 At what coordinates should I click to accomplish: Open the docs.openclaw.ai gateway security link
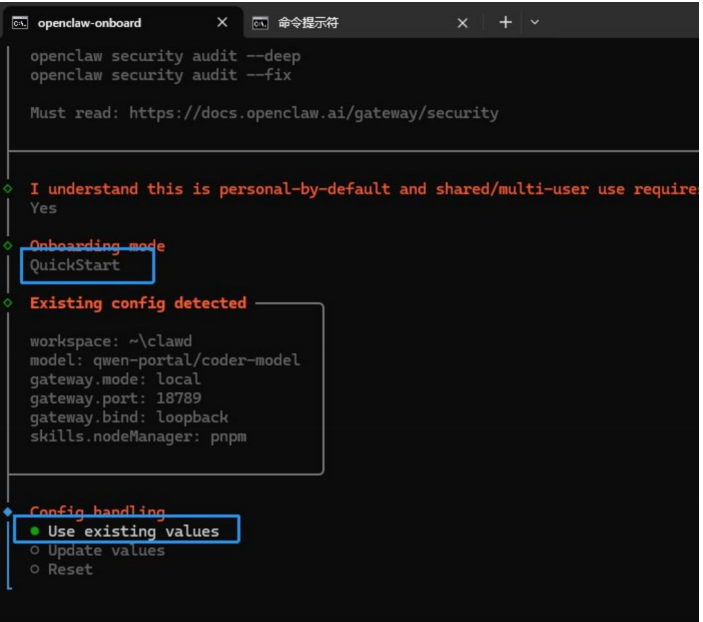[308, 113]
